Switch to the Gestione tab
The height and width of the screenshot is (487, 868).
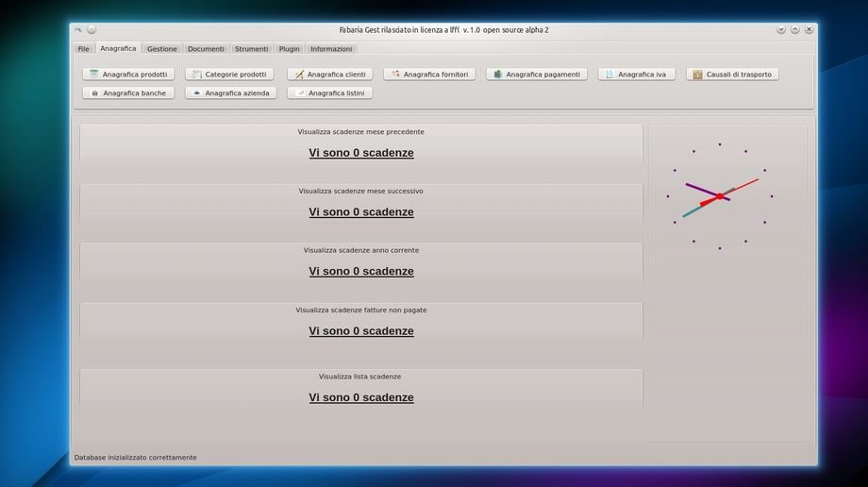click(x=161, y=49)
